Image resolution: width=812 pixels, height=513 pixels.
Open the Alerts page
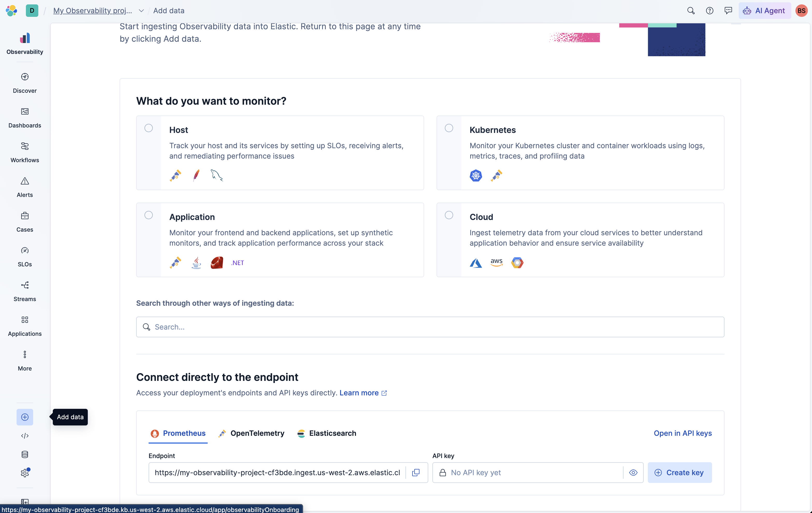coord(25,187)
